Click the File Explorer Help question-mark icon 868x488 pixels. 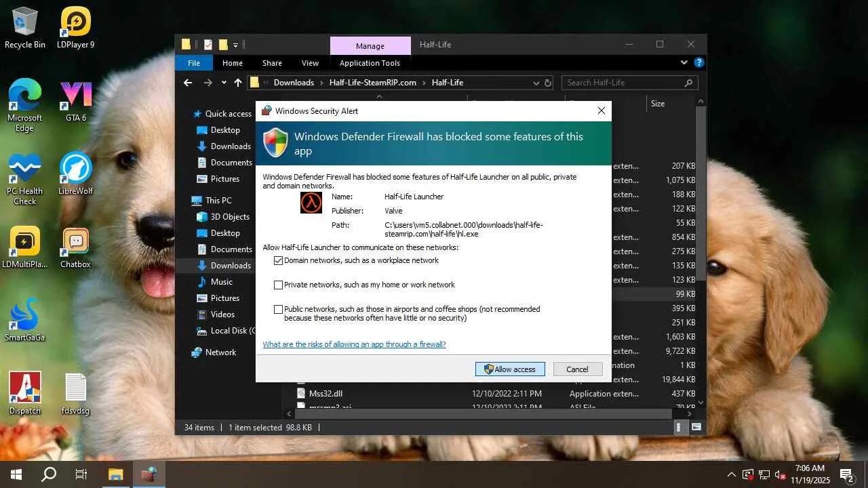pyautogui.click(x=698, y=62)
